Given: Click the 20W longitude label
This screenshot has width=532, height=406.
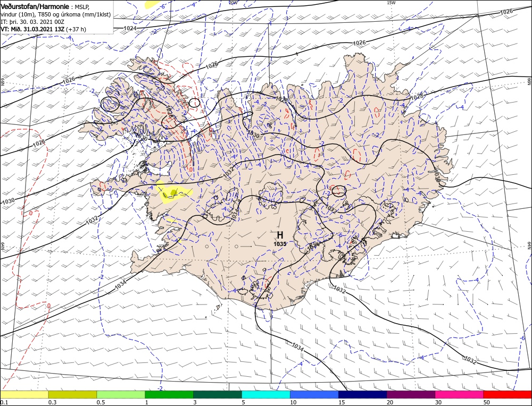Looking at the screenshot, I should click(233, 3).
